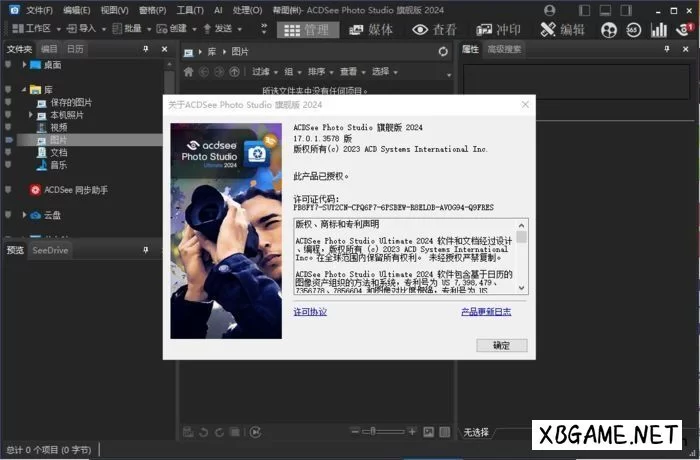Switch to View (查看) mode
The height and width of the screenshot is (460, 700).
(x=433, y=30)
